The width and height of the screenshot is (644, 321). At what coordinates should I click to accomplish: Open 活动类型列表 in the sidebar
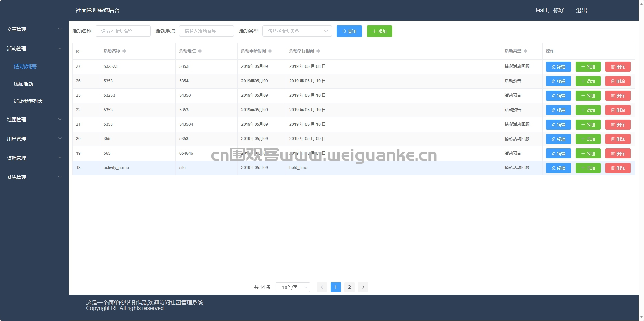pos(28,101)
